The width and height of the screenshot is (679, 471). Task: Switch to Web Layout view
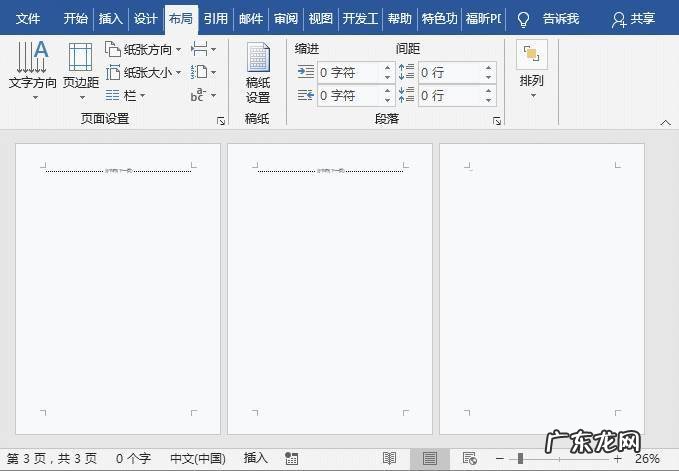[x=469, y=458]
